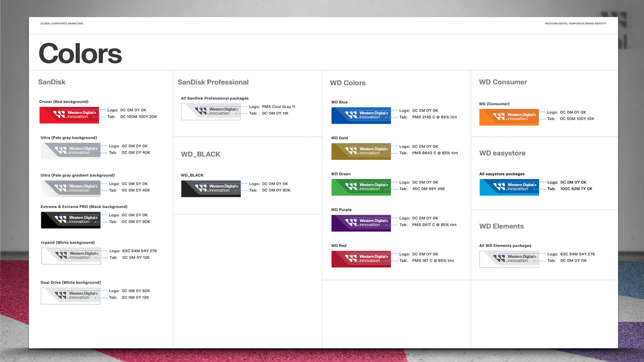Click the Cruzer (Red background) label
Image resolution: width=644 pixels, height=362 pixels.
coord(64,102)
